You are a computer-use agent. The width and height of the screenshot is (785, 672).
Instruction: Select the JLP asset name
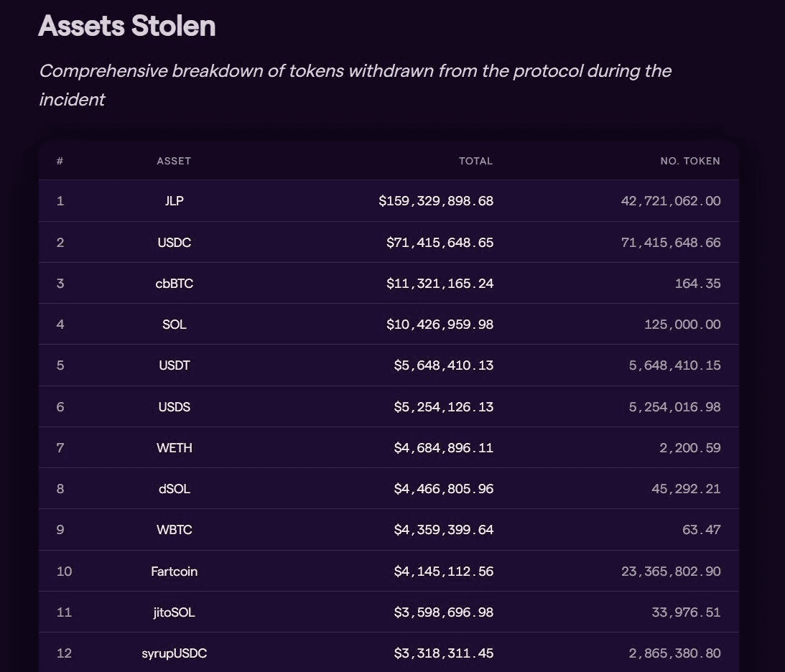tap(175, 201)
